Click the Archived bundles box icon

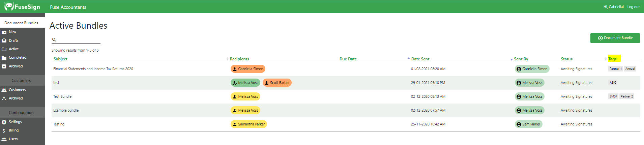4,66
